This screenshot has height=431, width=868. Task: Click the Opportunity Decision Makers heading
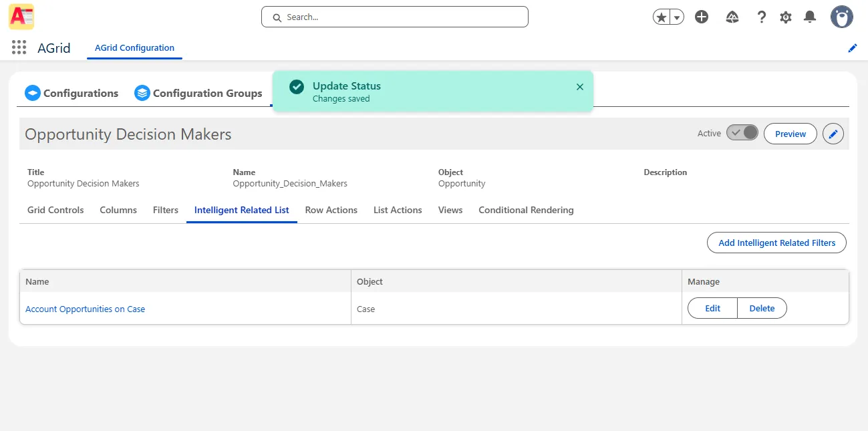128,134
